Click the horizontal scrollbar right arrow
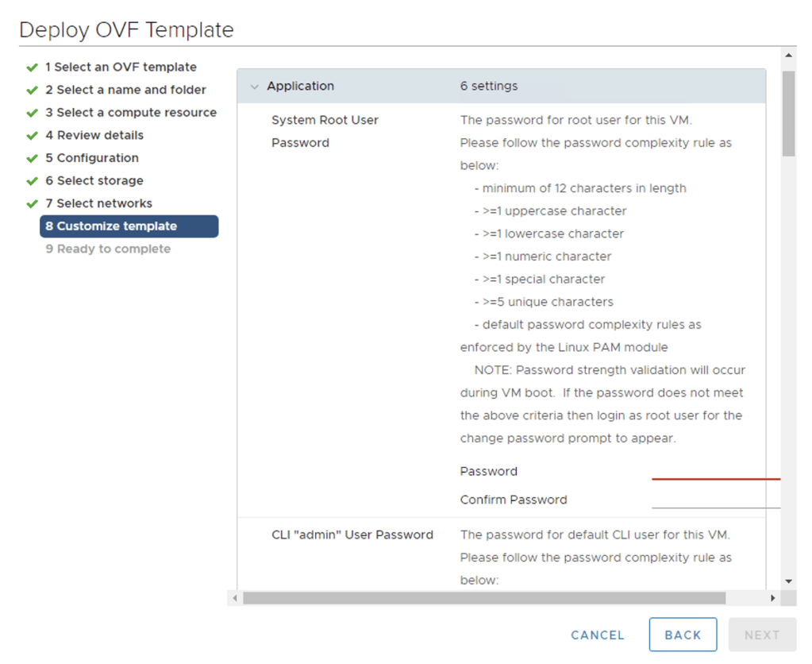The width and height of the screenshot is (812, 664). click(773, 597)
